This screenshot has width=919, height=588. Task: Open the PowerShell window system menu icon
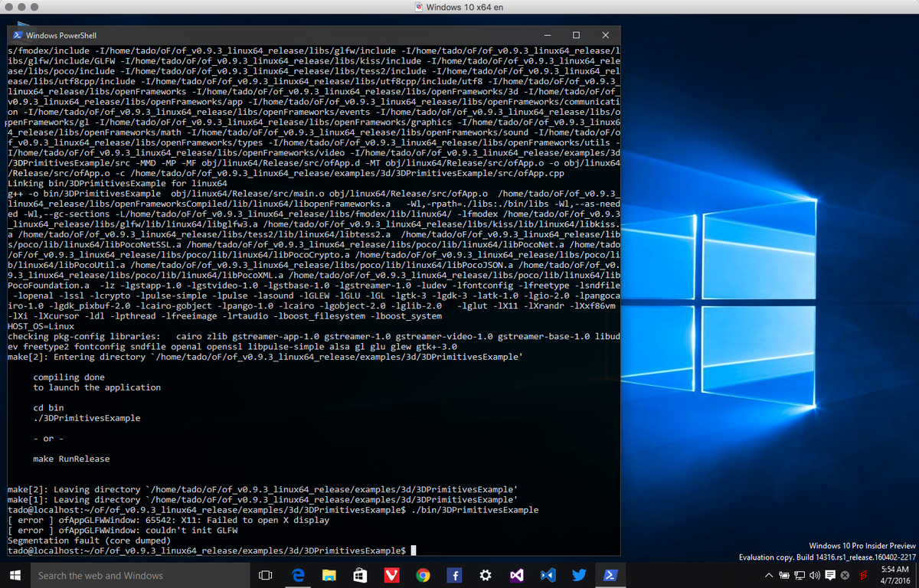[17, 35]
